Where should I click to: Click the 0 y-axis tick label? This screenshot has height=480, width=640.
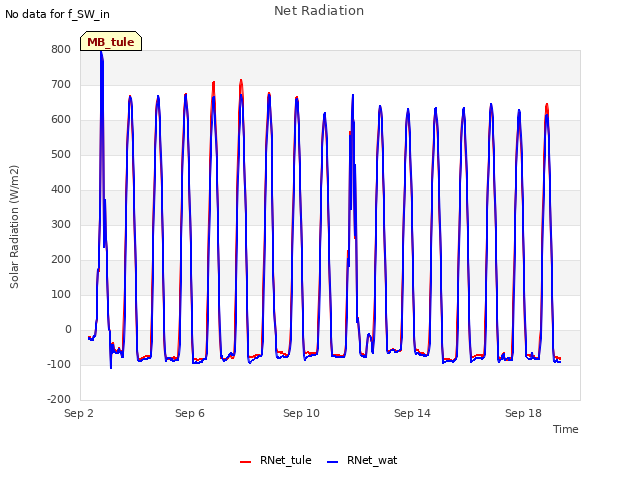pyautogui.click(x=68, y=330)
